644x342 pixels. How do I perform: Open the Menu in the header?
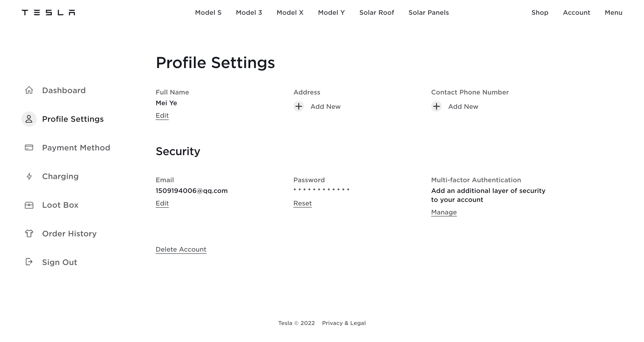click(x=614, y=13)
